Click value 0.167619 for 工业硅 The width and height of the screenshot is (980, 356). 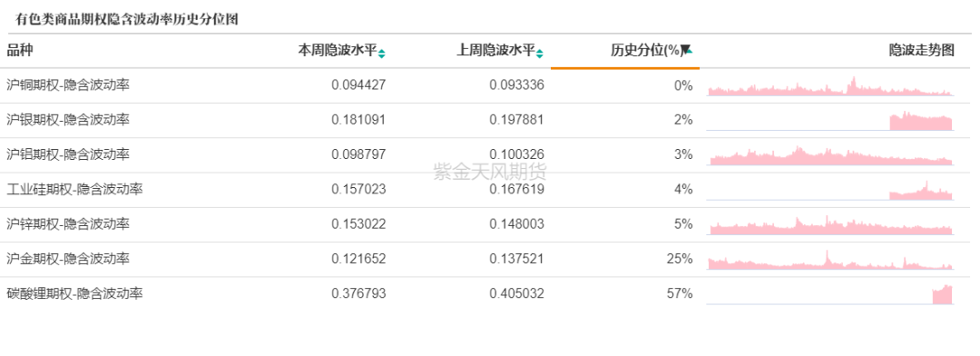tap(517, 190)
